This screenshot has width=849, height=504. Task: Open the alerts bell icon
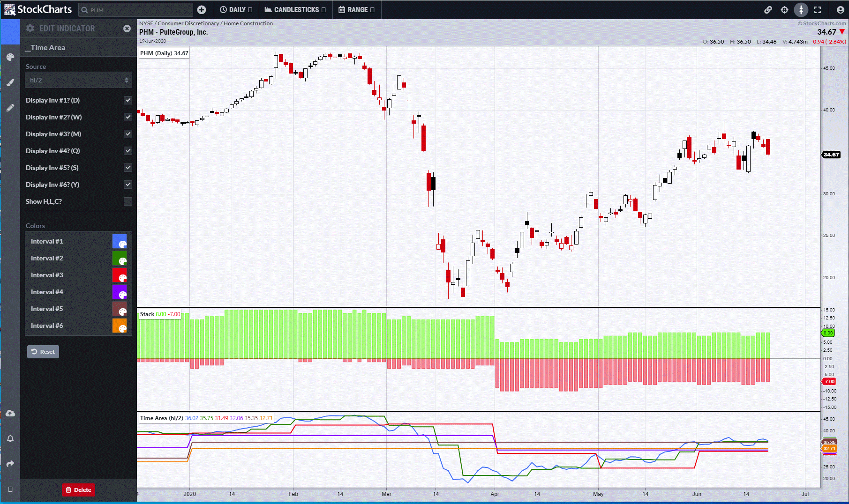(10, 439)
